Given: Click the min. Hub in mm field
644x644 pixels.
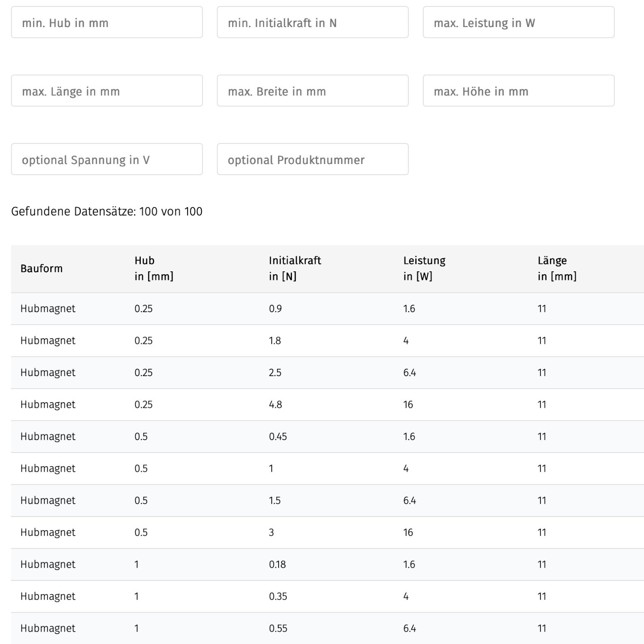Looking at the screenshot, I should click(106, 22).
